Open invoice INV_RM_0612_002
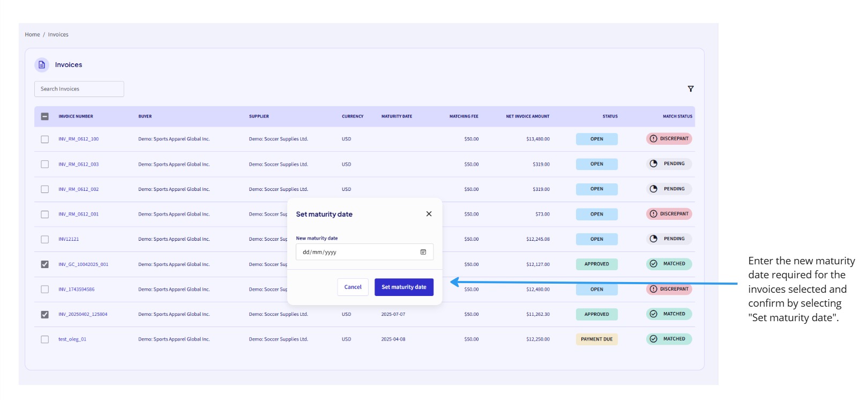 tap(79, 189)
